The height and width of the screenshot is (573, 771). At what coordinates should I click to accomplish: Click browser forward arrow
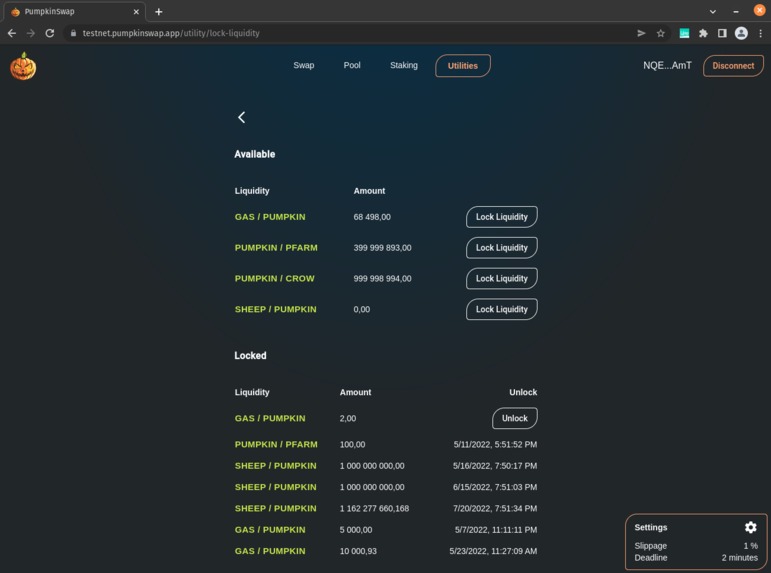point(30,33)
